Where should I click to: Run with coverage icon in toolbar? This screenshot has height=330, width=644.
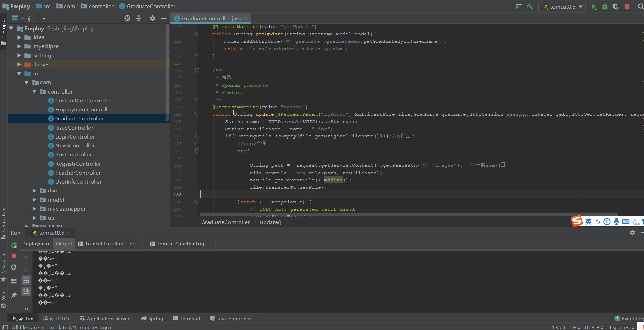[616, 7]
